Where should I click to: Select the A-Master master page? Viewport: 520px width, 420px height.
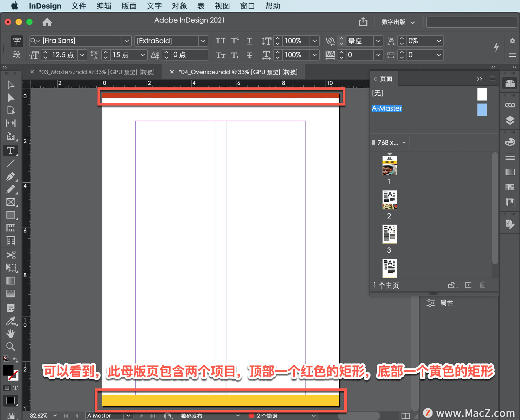387,108
